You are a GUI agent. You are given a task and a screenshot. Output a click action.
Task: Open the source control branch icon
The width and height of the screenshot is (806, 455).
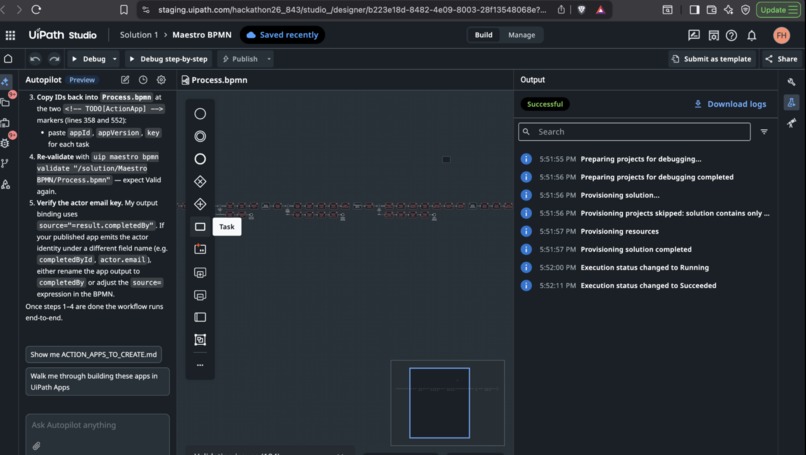pyautogui.click(x=5, y=163)
